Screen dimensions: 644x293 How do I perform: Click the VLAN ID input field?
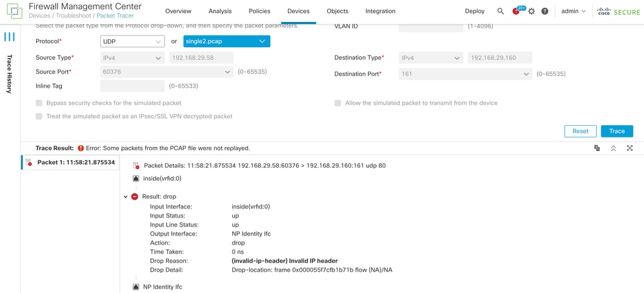click(x=431, y=26)
